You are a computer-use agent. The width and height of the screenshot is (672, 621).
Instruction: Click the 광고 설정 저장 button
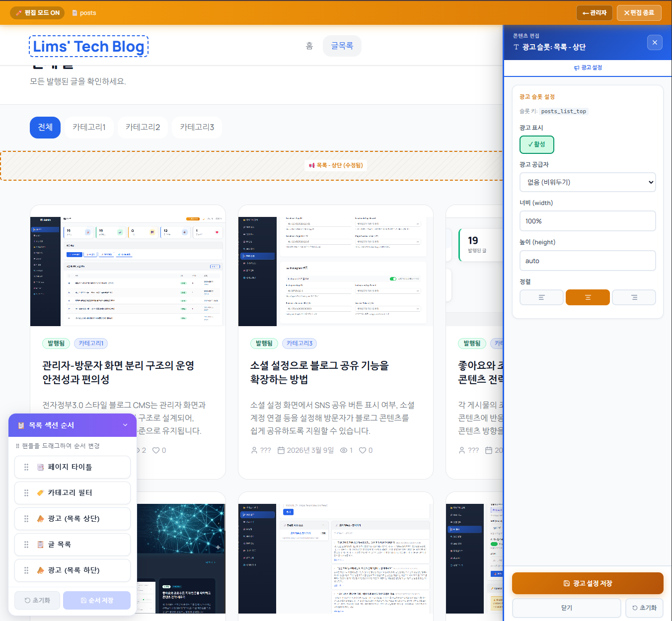(x=588, y=583)
